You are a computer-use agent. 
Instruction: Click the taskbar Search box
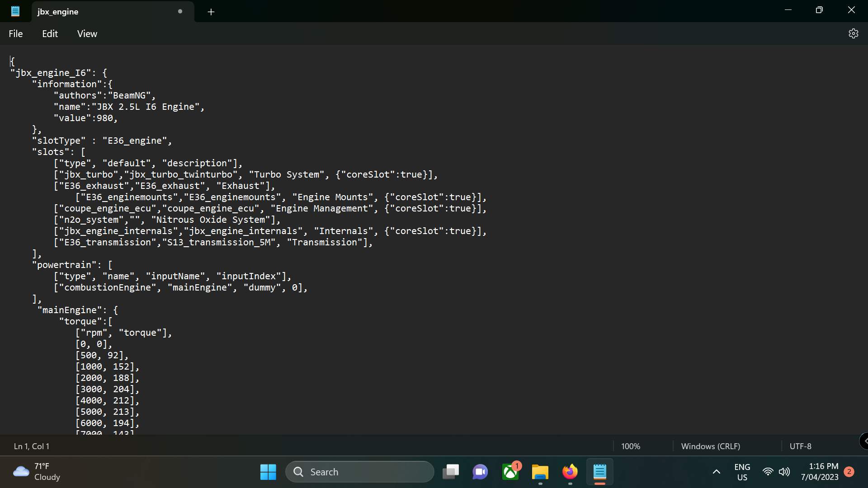pyautogui.click(x=359, y=472)
